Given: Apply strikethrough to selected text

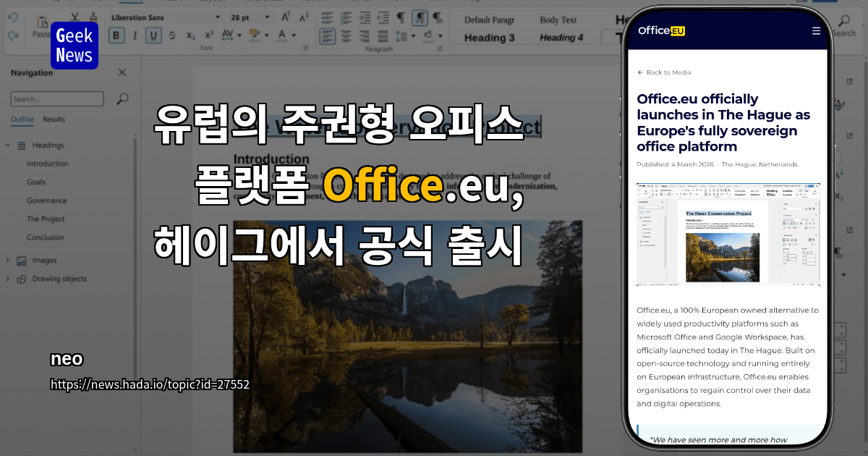Looking at the screenshot, I should (171, 35).
